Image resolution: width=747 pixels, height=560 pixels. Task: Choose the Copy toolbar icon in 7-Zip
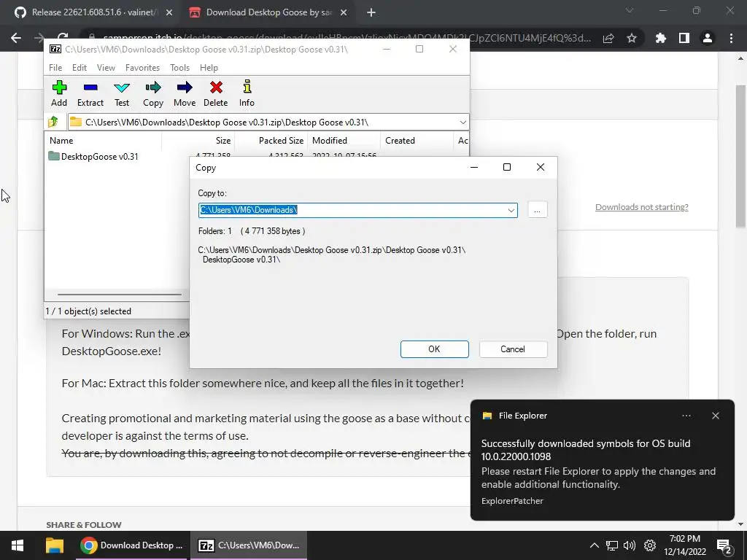pos(153,93)
